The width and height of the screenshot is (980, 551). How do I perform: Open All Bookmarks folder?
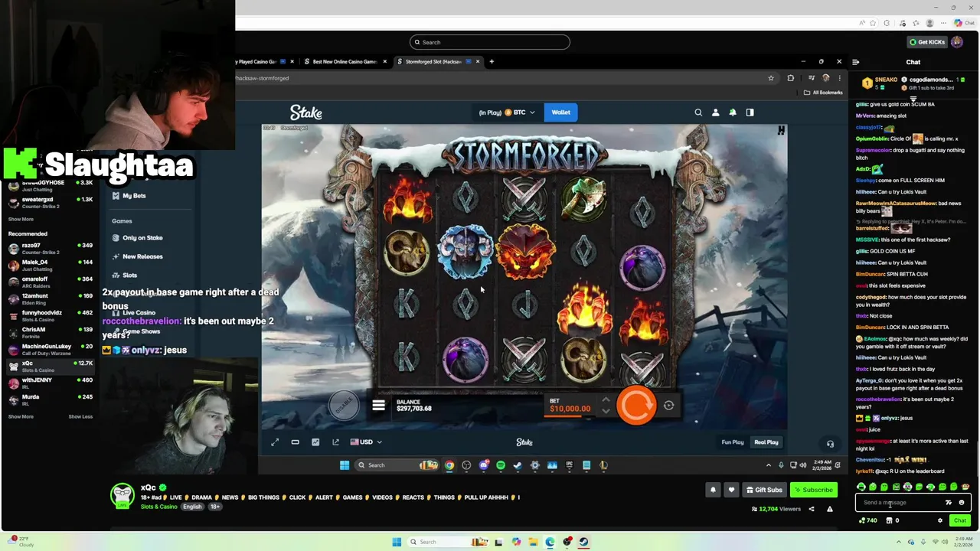pyautogui.click(x=823, y=93)
